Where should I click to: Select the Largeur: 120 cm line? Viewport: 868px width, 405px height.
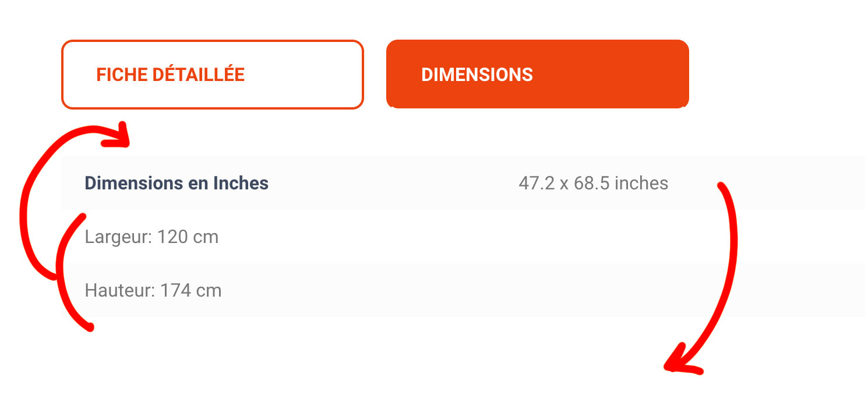click(x=151, y=237)
